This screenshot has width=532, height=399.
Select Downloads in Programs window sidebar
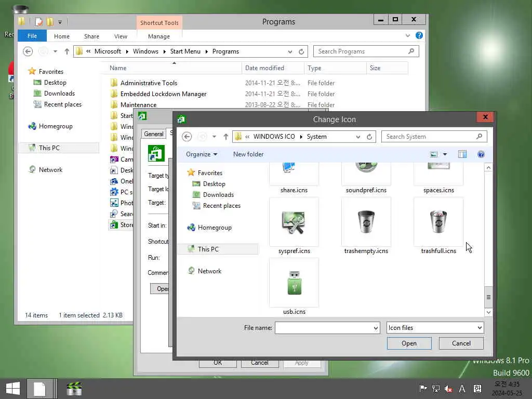tap(59, 94)
